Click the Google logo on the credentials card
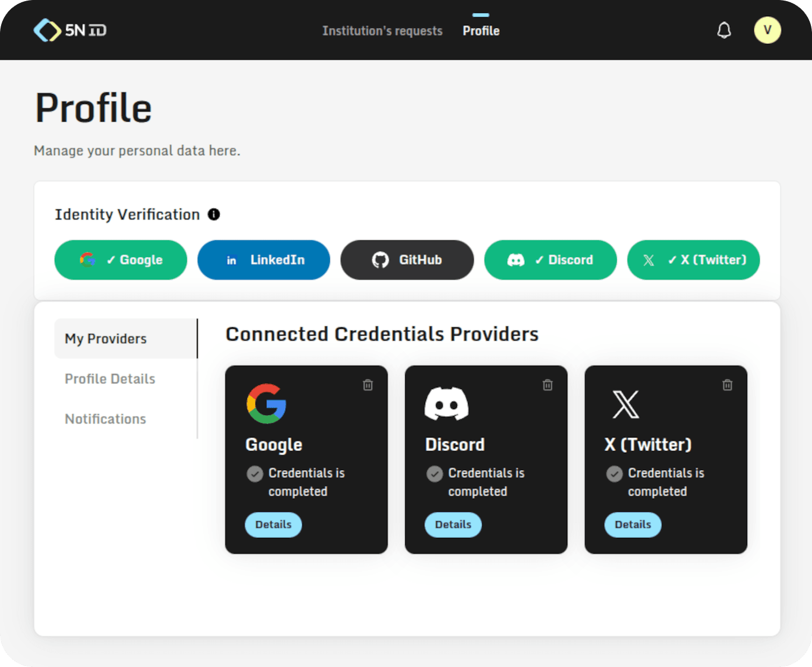 point(266,405)
